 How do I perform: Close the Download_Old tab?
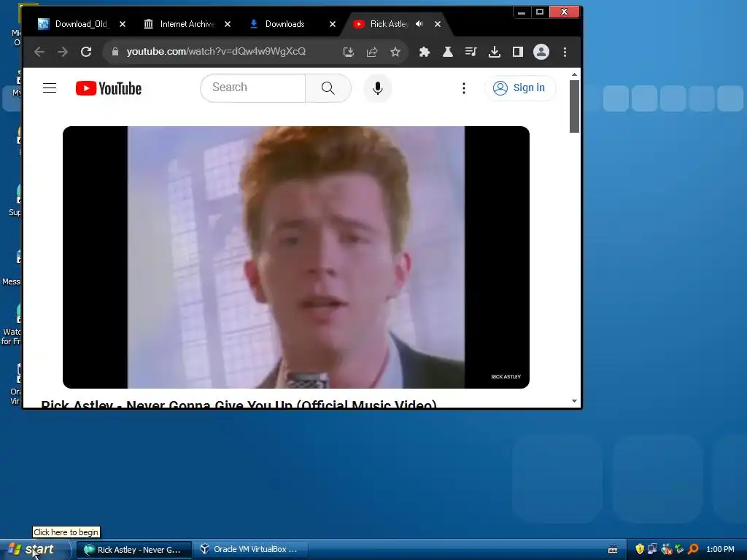tap(123, 24)
